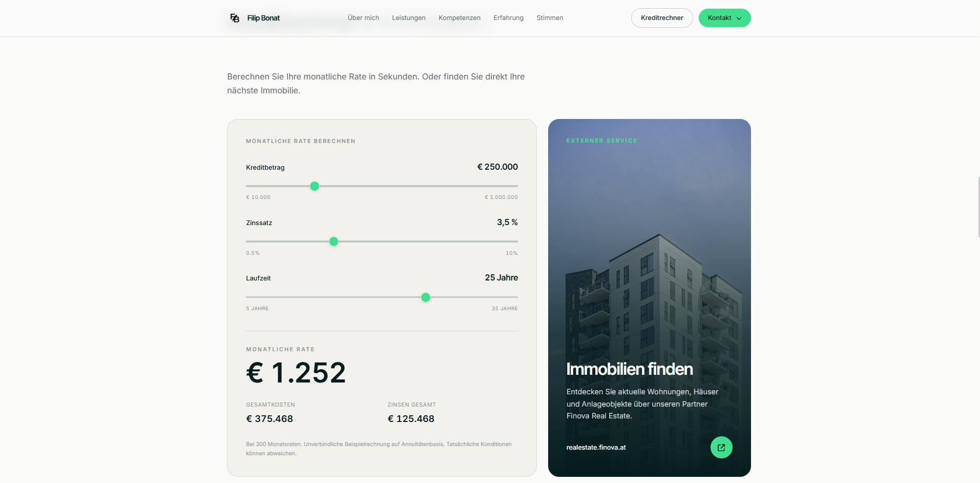Click the 10% maximum rate label
This screenshot has height=483, width=980.
[x=512, y=253]
